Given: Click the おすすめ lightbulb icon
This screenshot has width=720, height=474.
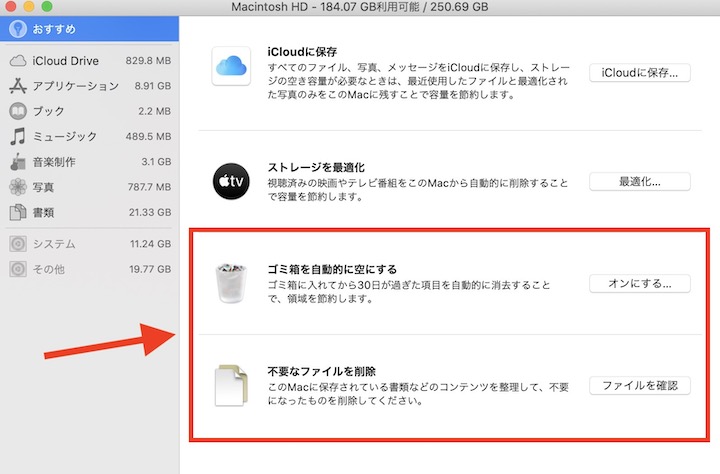Looking at the screenshot, I should (x=18, y=29).
